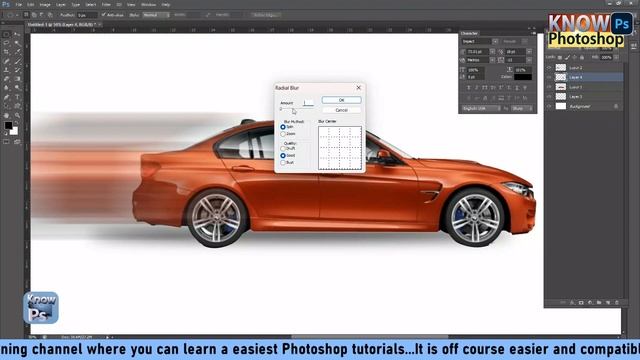Image resolution: width=640 pixels, height=360 pixels.
Task: Choose Draft quality radio button
Action: pyautogui.click(x=282, y=149)
